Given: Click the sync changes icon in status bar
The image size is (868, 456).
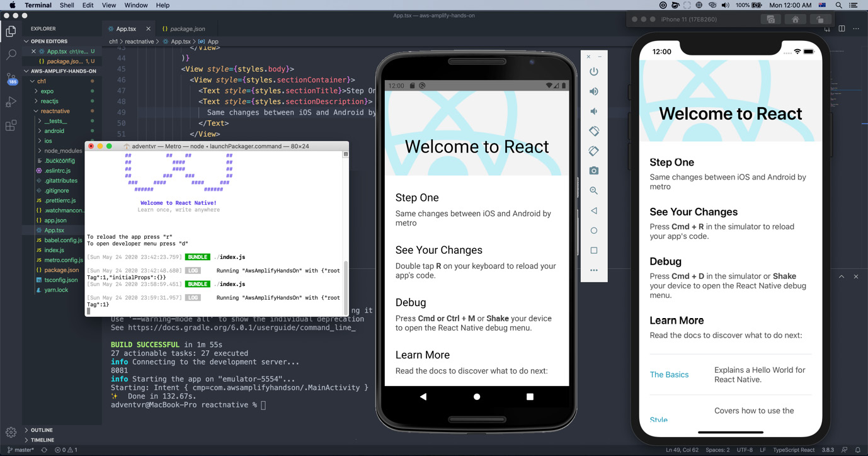Looking at the screenshot, I should point(44,450).
